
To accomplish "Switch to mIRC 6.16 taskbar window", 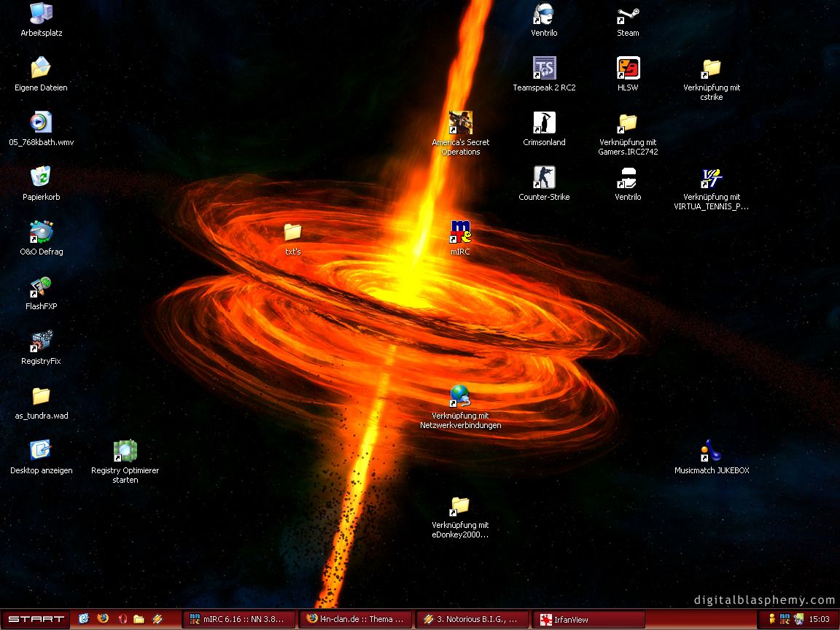I will pos(239,619).
